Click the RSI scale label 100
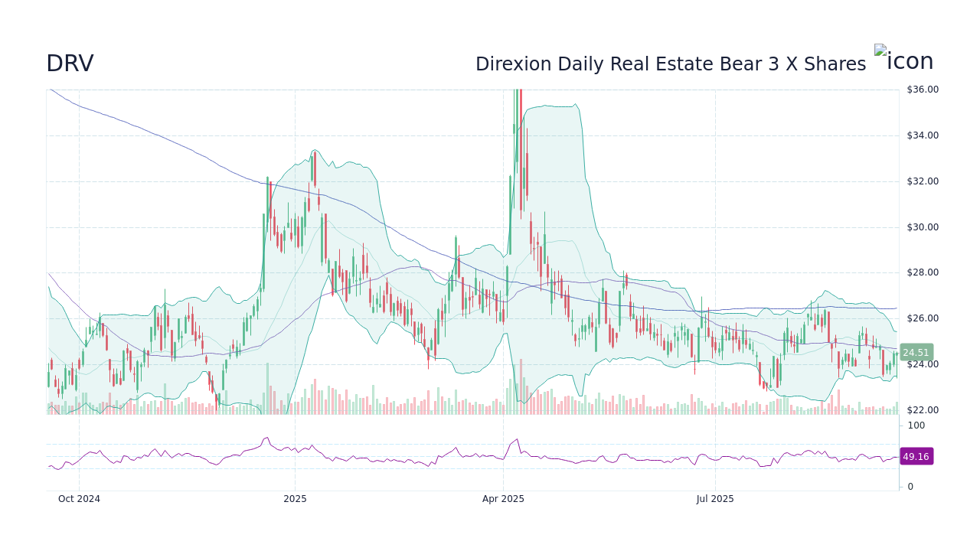The width and height of the screenshot is (980, 551). tap(916, 425)
